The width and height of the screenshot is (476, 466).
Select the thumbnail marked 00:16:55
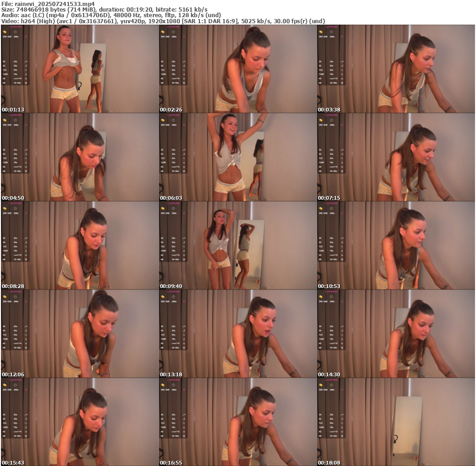coord(238,422)
